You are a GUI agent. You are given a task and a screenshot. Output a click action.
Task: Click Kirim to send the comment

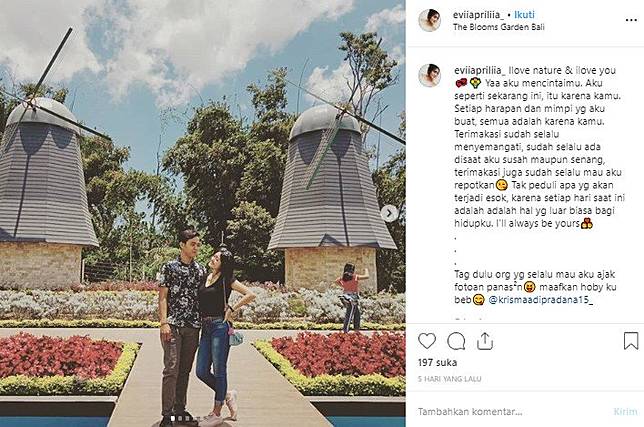[626, 411]
